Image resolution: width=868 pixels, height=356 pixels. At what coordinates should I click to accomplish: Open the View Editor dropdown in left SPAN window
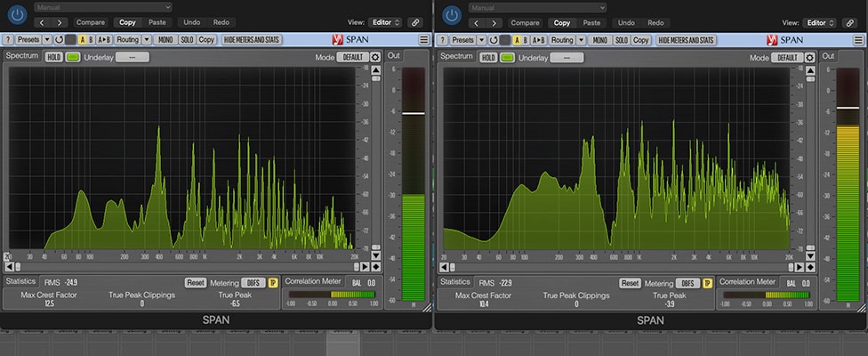pos(385,23)
